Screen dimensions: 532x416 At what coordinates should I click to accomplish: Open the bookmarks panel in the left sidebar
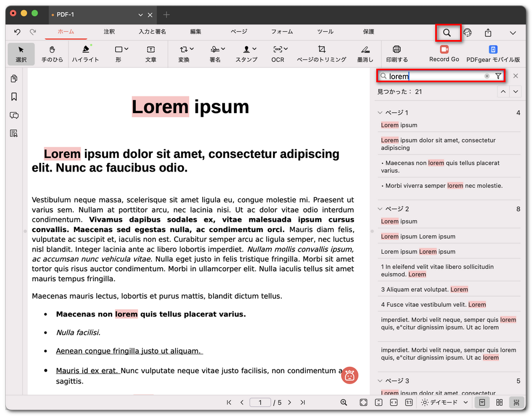[x=14, y=96]
